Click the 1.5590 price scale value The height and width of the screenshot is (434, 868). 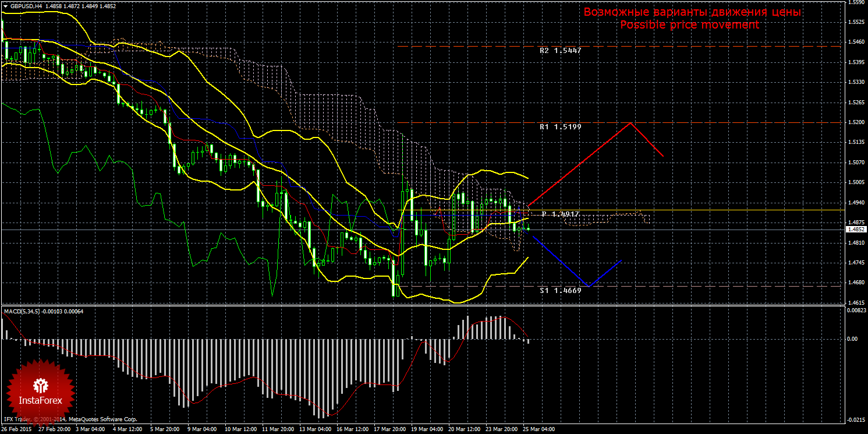[x=856, y=2]
